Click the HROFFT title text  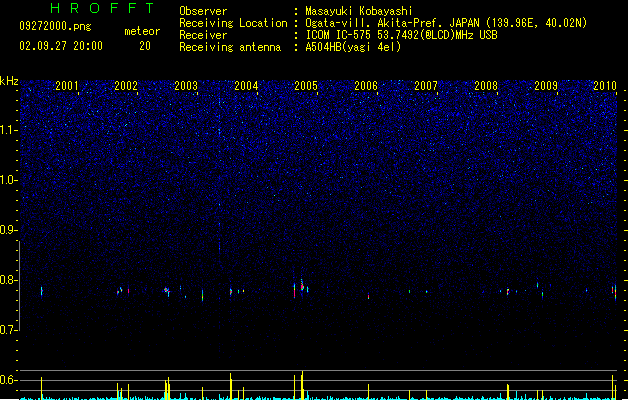pyautogui.click(x=103, y=8)
